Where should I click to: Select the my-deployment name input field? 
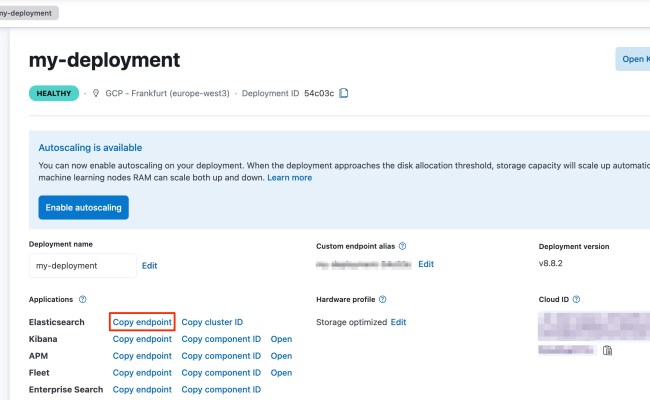point(83,266)
